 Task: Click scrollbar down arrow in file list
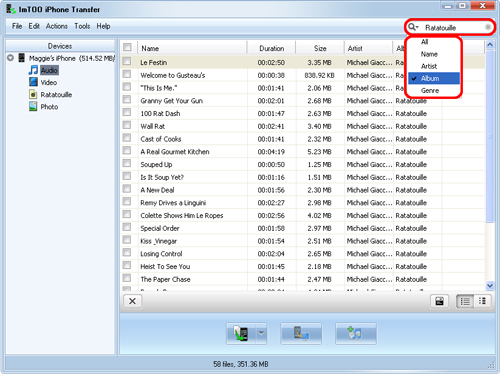(x=490, y=285)
